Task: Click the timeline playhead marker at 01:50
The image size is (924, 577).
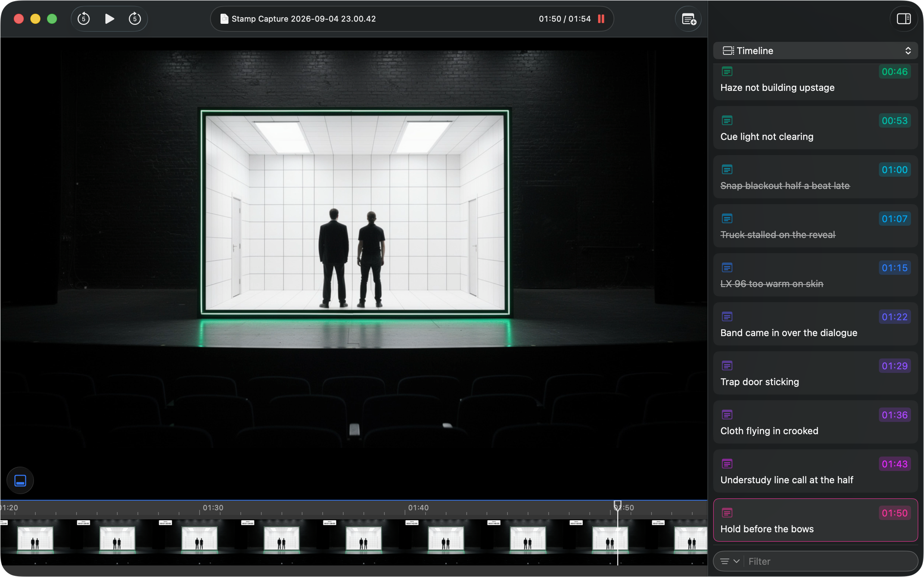Action: (618, 506)
